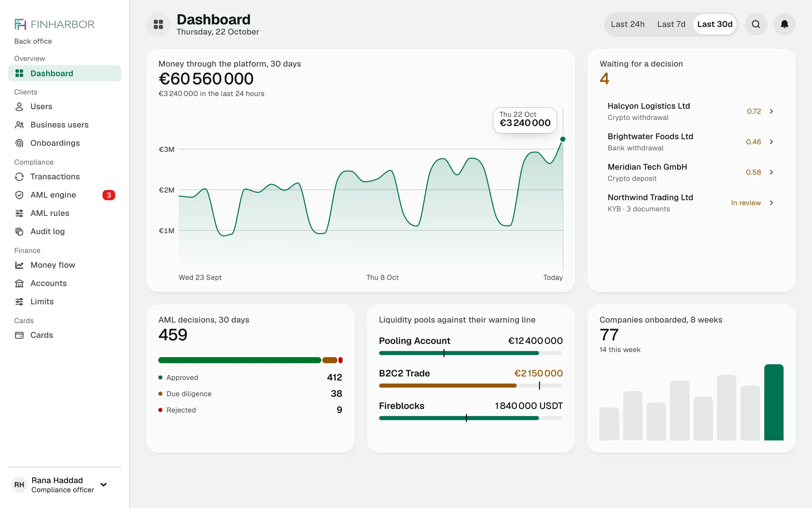Click the Cards credit card icon
The width and height of the screenshot is (812, 508).
point(19,335)
